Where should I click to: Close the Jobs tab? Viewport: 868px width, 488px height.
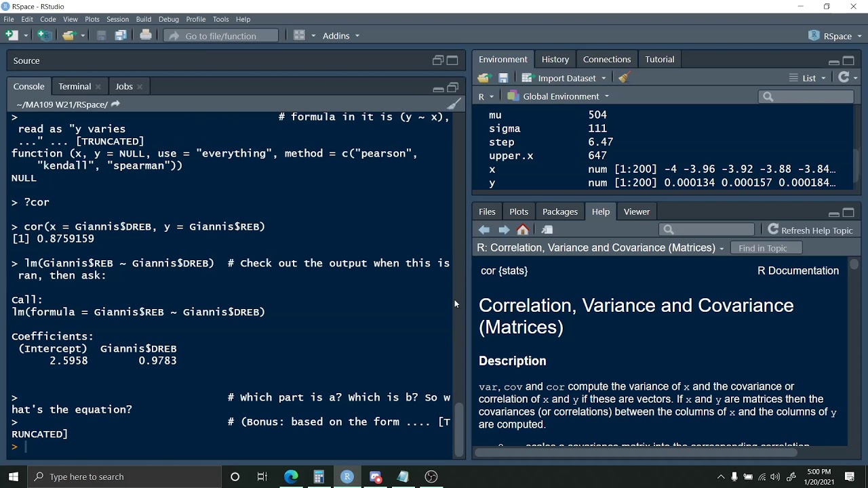(x=140, y=87)
